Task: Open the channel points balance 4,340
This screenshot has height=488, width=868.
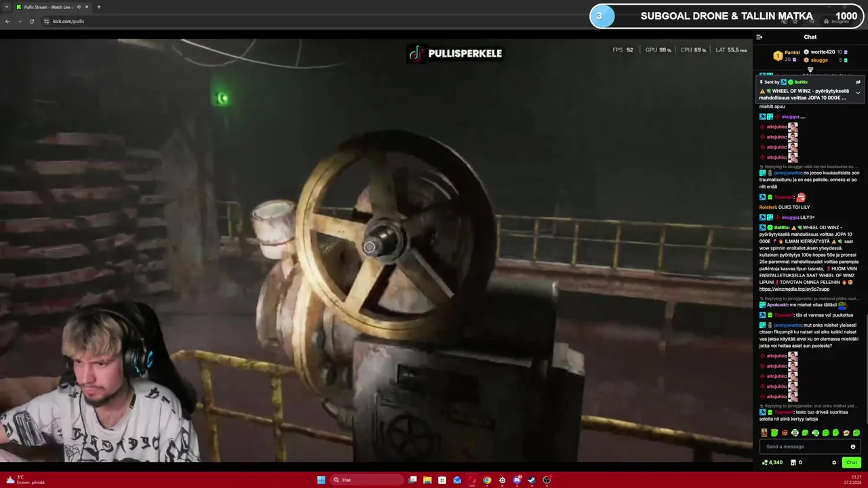Action: pyautogui.click(x=772, y=462)
